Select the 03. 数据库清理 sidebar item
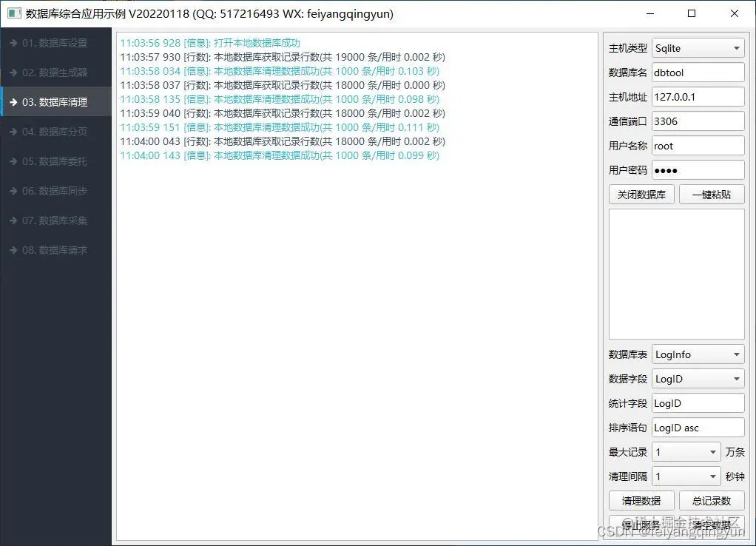 click(x=55, y=102)
